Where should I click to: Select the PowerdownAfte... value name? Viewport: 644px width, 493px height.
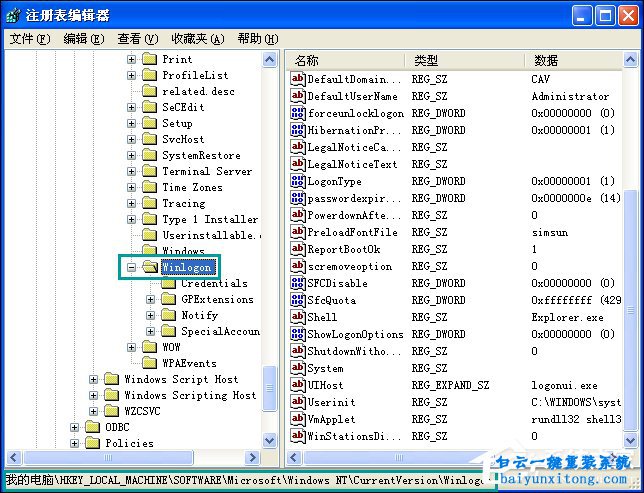(x=354, y=215)
